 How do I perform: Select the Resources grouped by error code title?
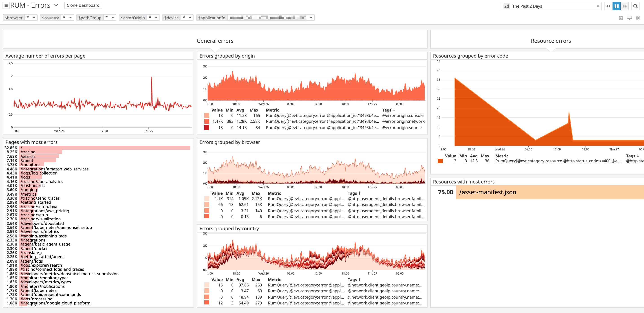tap(470, 56)
